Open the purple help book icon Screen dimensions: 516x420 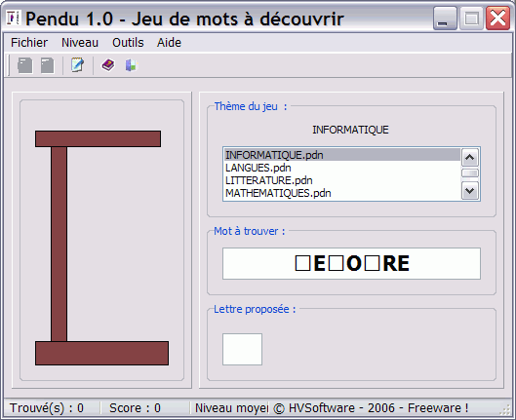(108, 65)
